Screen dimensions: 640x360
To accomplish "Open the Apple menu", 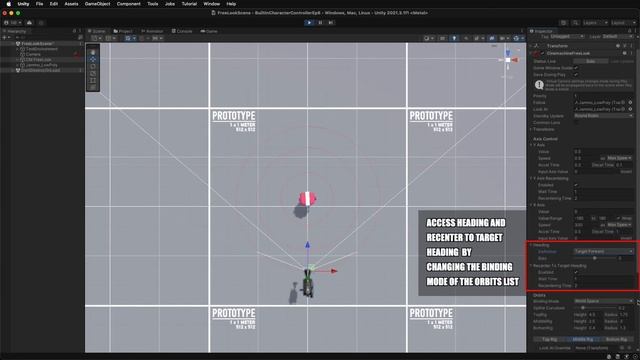I will click(x=8, y=4).
